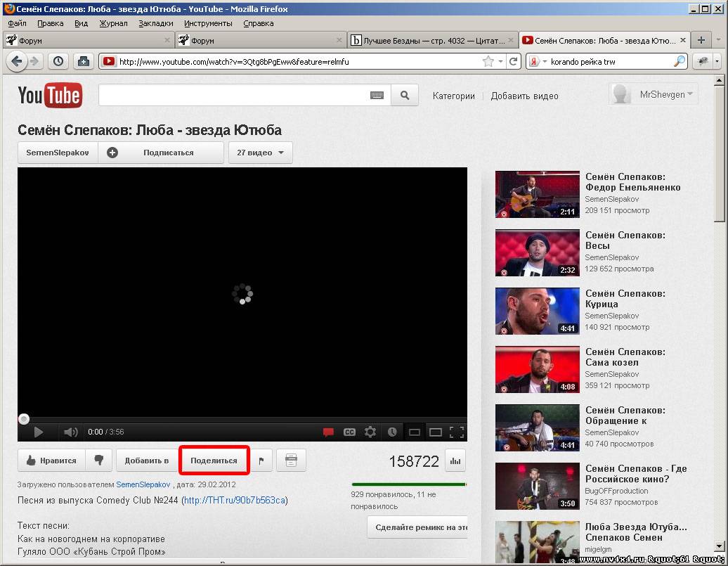Click the Подписаться subscribe button
728x566 pixels.
(161, 153)
